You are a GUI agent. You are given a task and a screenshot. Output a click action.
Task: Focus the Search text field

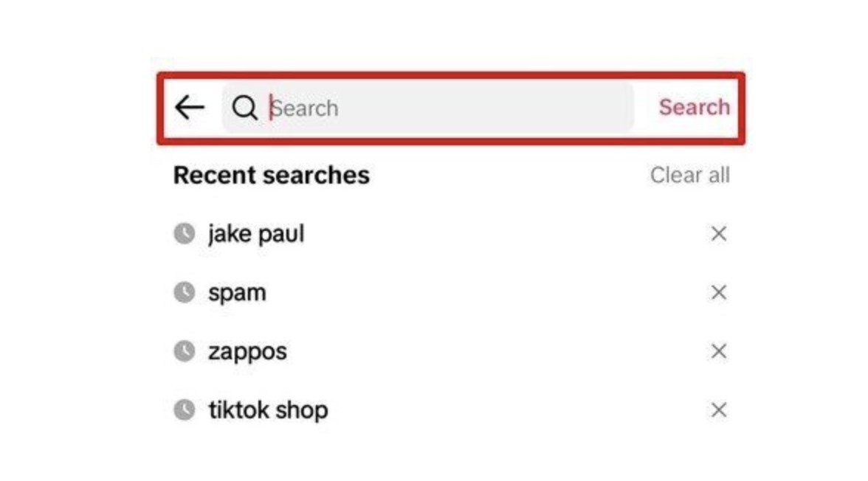(443, 108)
